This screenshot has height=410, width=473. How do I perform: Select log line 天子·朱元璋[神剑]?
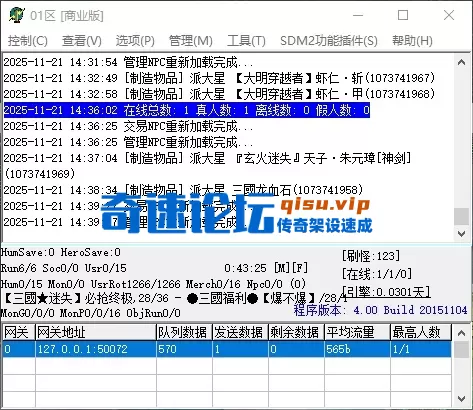(207, 166)
